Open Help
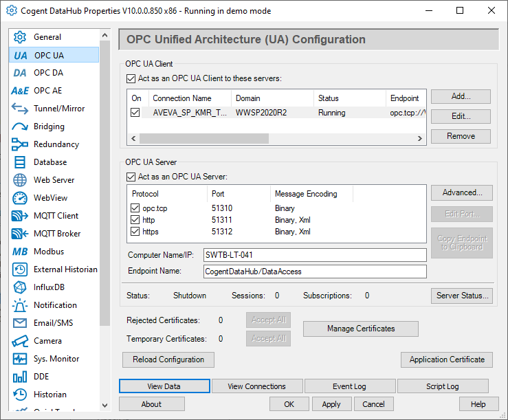Screen dimensions: 508x420 point(478,404)
